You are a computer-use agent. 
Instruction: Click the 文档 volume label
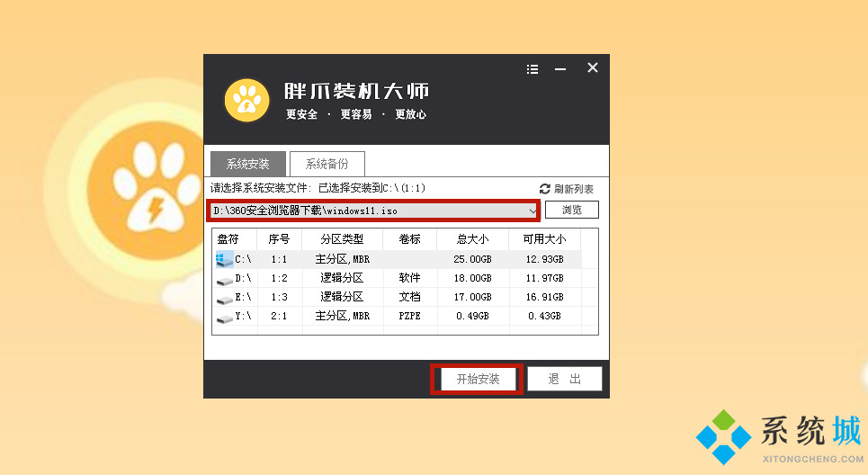(x=409, y=297)
